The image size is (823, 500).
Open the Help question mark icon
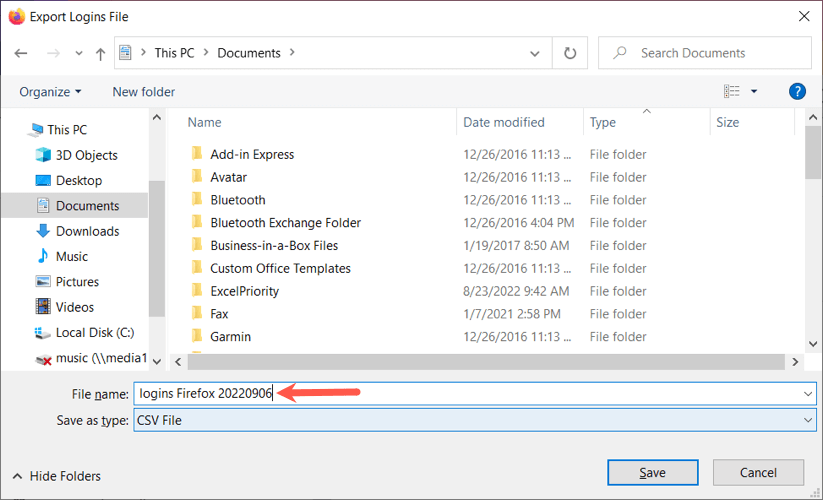[797, 91]
